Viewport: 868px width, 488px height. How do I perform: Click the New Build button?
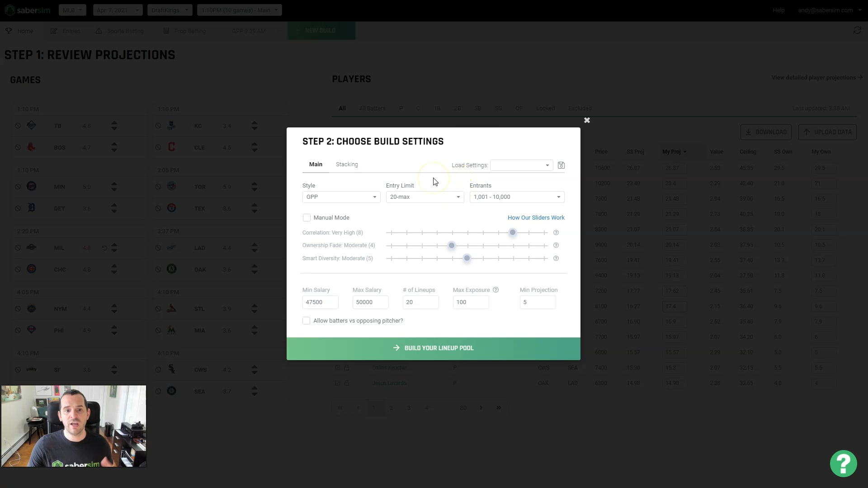[321, 31]
